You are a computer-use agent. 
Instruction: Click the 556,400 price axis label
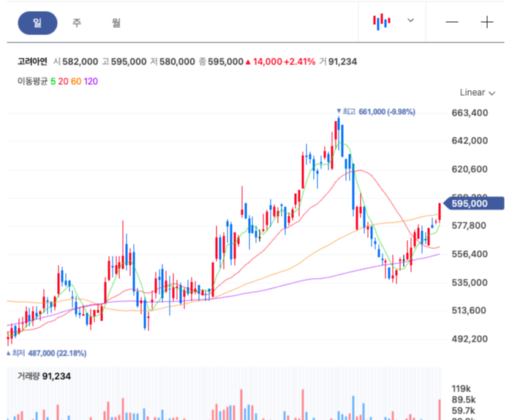(470, 254)
